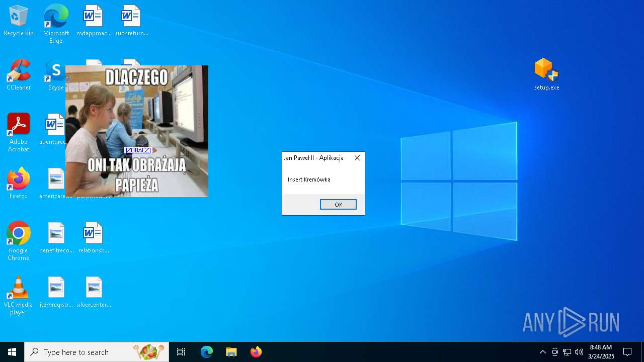
Task: Click the Meet Now tray icon
Action: (555, 352)
